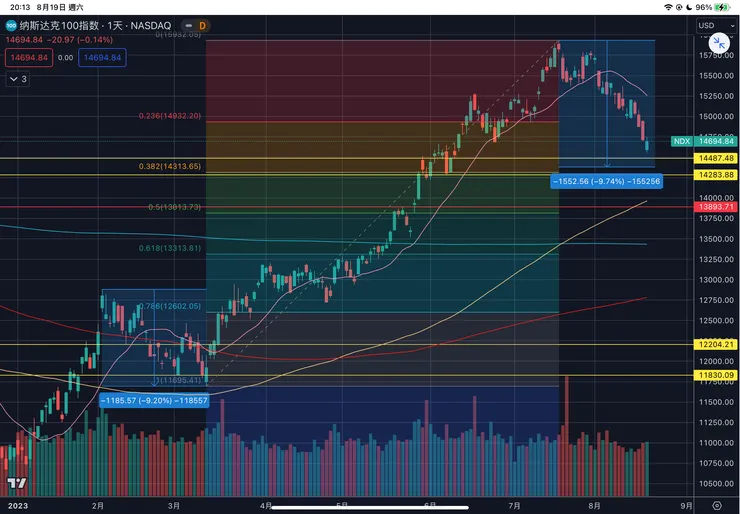Click the 7月 label on time axis
The image size is (740, 514).
pyautogui.click(x=515, y=506)
